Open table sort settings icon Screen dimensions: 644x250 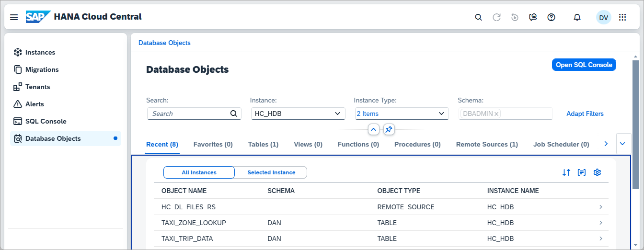[x=566, y=172]
